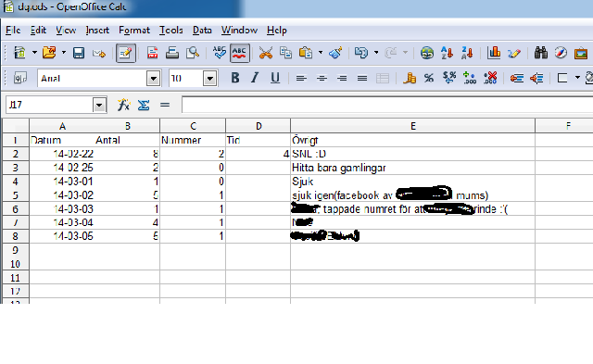The height and width of the screenshot is (364, 593).
Task: Click the Cut scissors icon
Action: (266, 53)
